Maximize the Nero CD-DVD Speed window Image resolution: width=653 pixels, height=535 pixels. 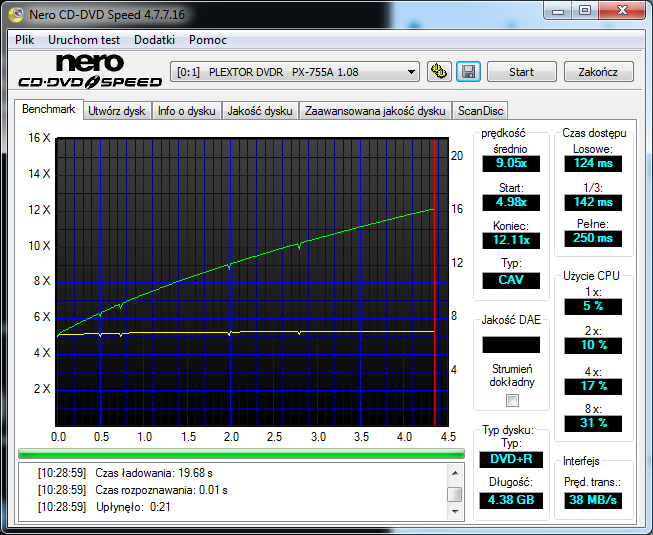pyautogui.click(x=585, y=11)
